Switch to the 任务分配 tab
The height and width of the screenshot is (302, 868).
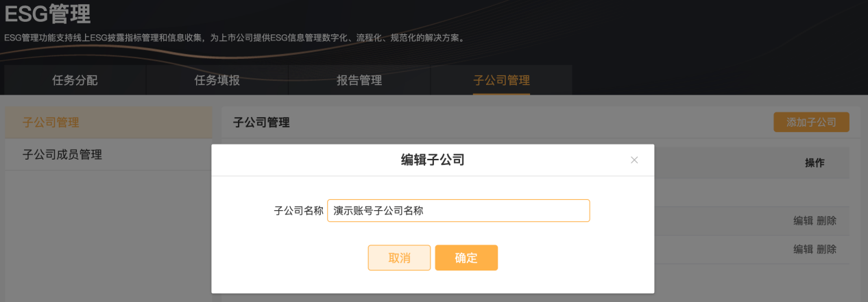[75, 80]
